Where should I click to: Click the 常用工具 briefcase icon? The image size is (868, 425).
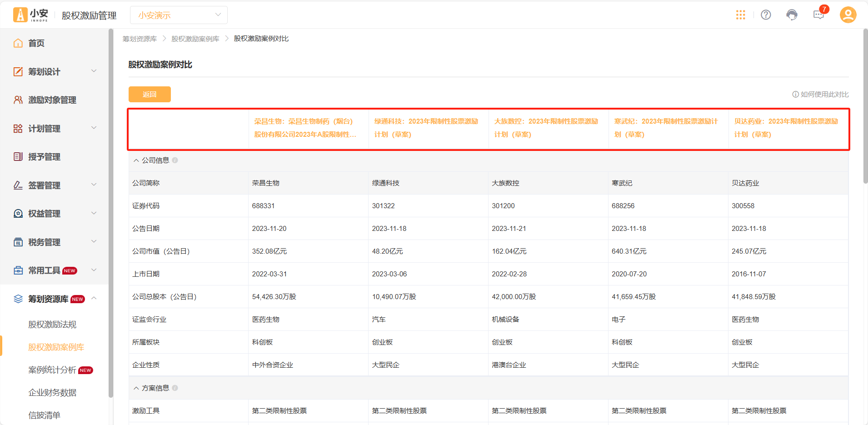point(18,270)
